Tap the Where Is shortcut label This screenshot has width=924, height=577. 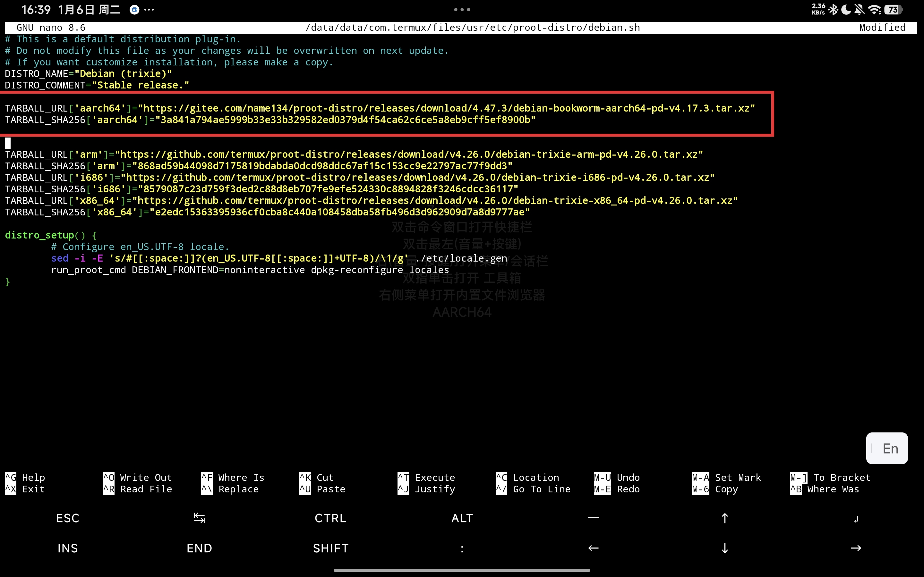click(241, 477)
